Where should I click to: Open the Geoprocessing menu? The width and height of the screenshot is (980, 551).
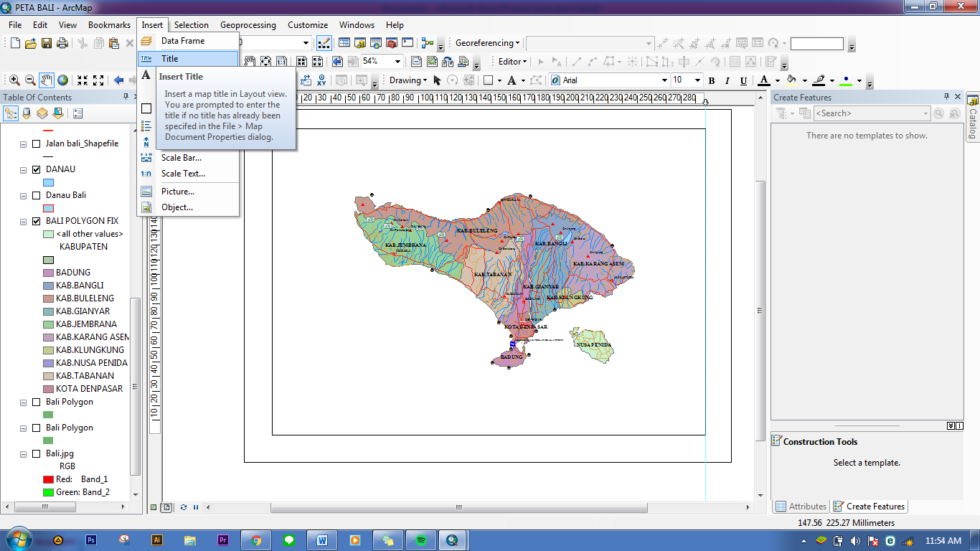[x=248, y=24]
